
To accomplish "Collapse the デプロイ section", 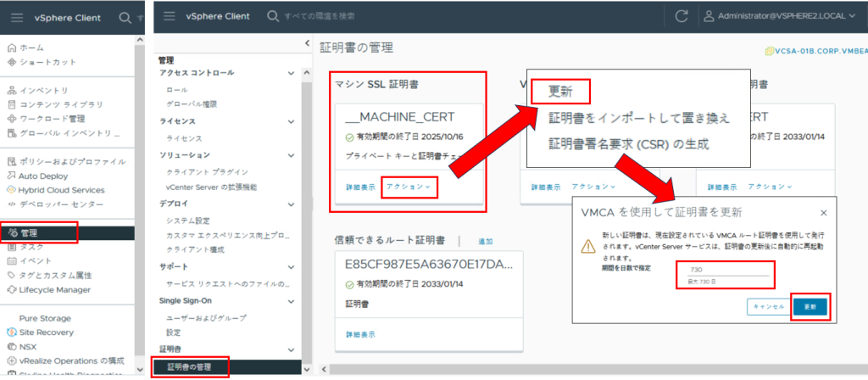I will tap(292, 204).
